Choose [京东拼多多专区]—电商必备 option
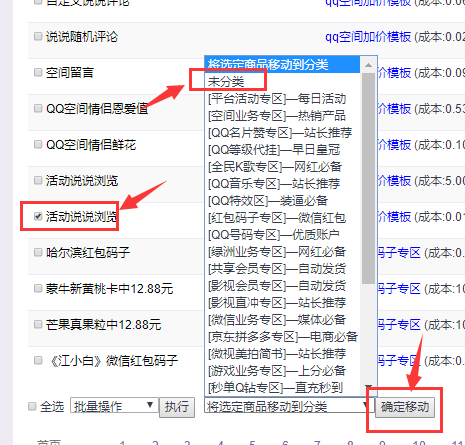The height and width of the screenshot is (445, 465). (x=283, y=337)
